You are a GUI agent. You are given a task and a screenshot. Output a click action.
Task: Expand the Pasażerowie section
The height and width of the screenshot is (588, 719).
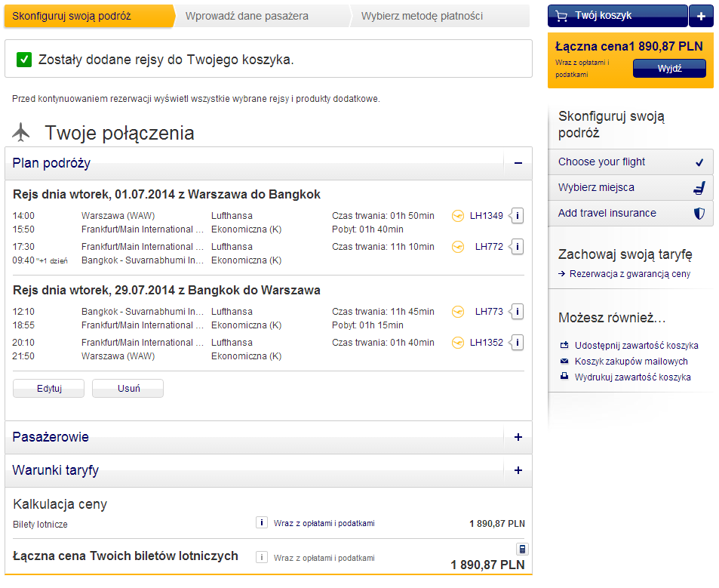point(518,437)
